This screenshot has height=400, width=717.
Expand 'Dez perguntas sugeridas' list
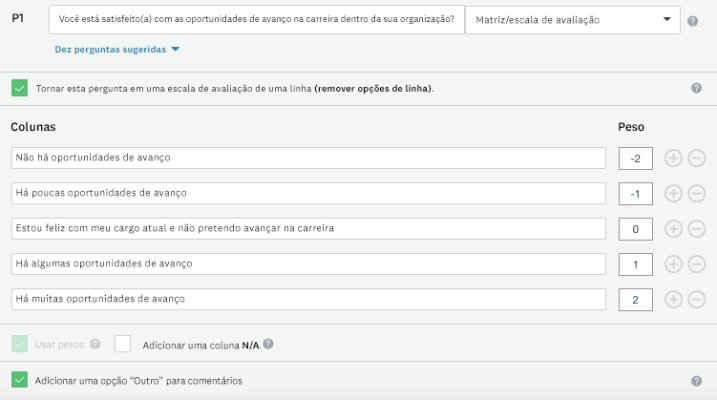coord(117,49)
